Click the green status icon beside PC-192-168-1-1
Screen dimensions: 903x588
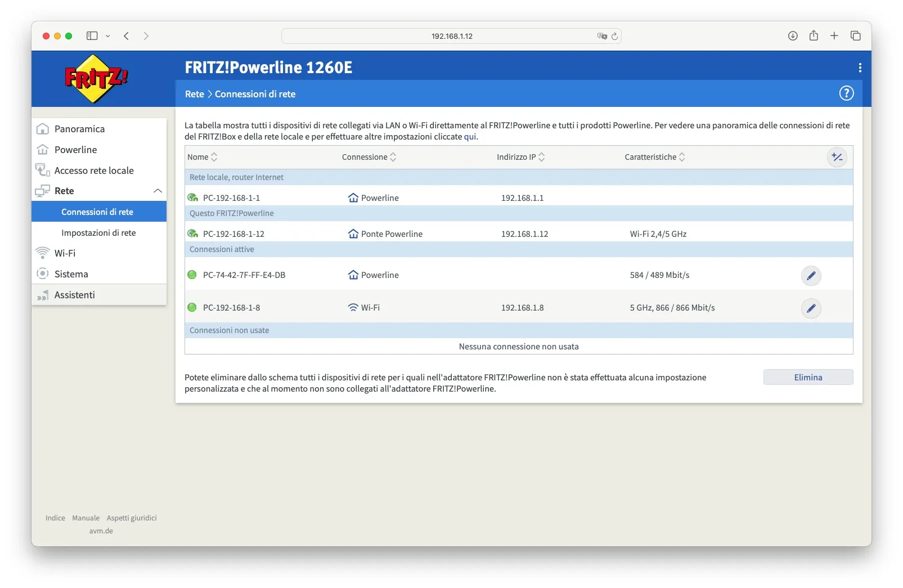tap(192, 198)
